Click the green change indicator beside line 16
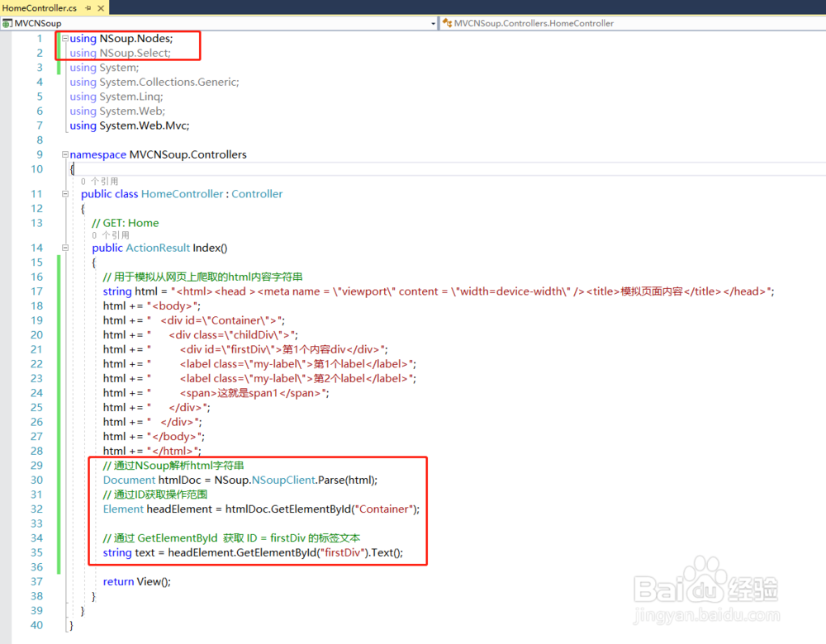 coord(58,277)
